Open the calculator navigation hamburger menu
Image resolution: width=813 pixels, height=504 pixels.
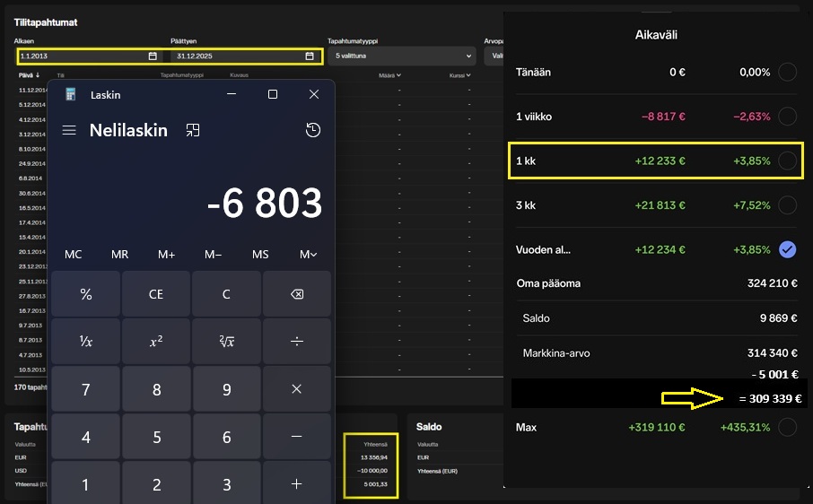[69, 131]
